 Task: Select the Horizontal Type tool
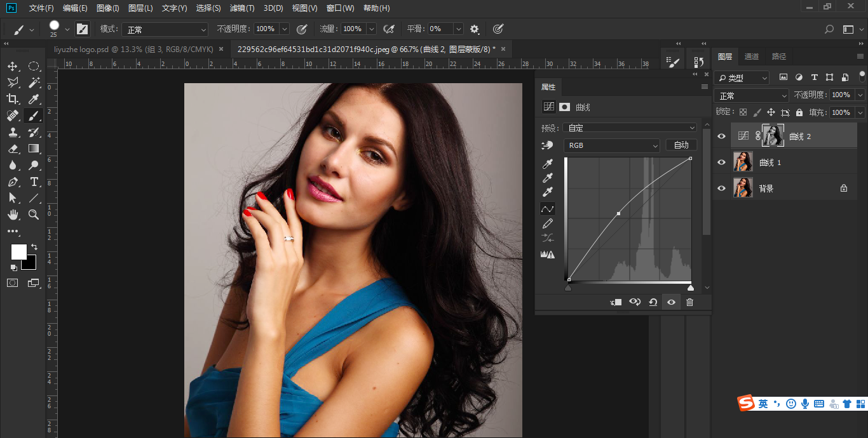34,182
